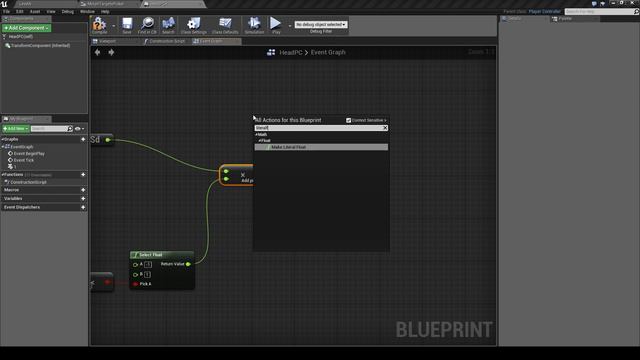Collapse the Math category in action list
Image resolution: width=640 pixels, height=360 pixels.
pos(257,134)
